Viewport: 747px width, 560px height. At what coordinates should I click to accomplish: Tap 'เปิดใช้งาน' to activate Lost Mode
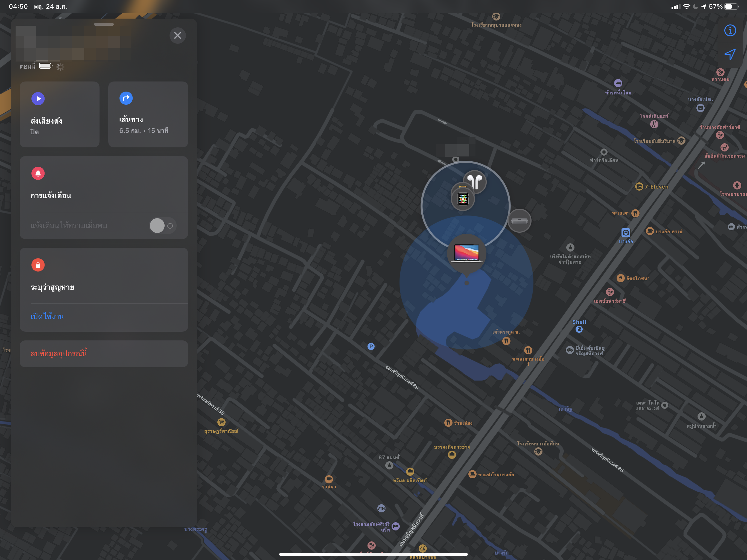(x=47, y=316)
